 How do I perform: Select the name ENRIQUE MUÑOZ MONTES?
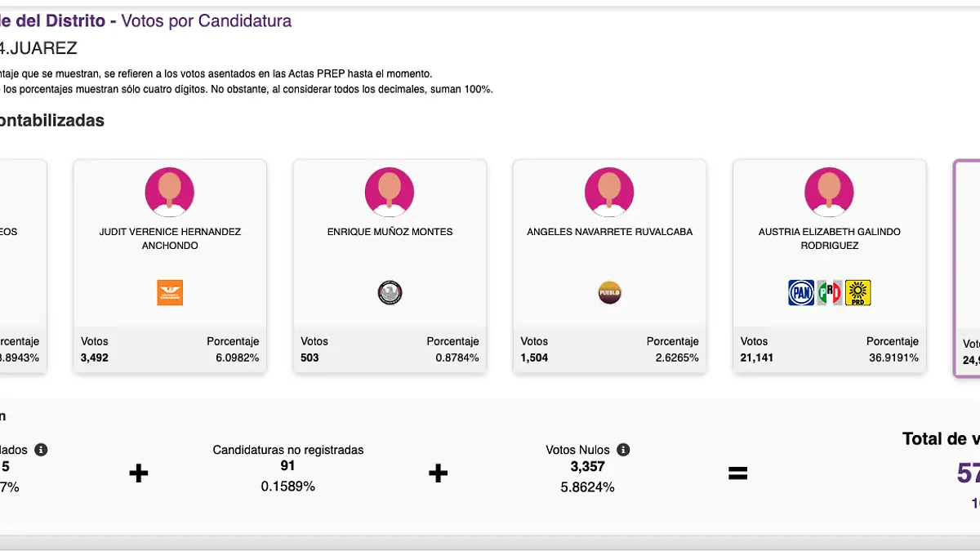(390, 232)
